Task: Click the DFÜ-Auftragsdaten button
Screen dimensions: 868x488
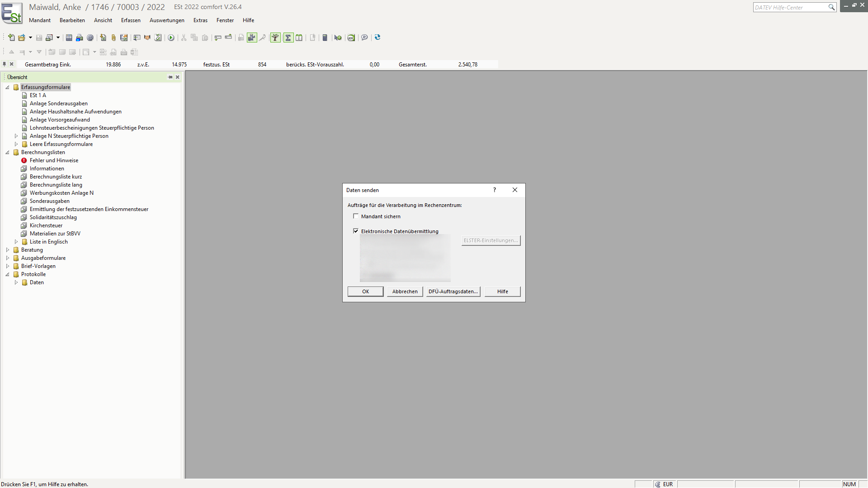Action: pos(453,291)
